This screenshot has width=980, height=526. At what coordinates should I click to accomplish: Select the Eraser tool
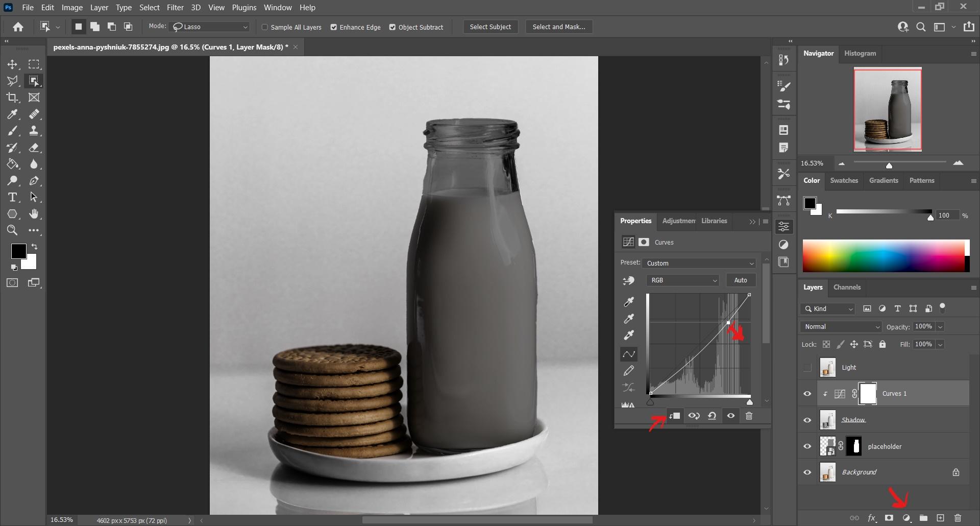pos(34,148)
